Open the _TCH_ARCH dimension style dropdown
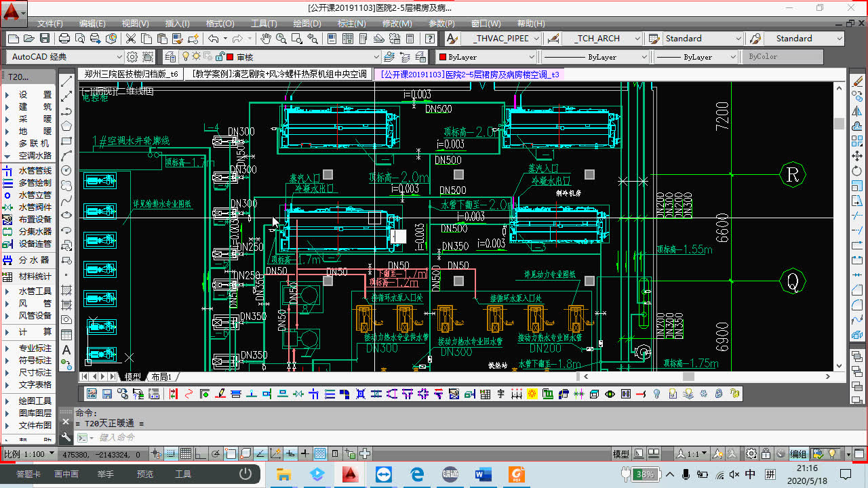Screen dimensions: 868x488 coord(603,39)
